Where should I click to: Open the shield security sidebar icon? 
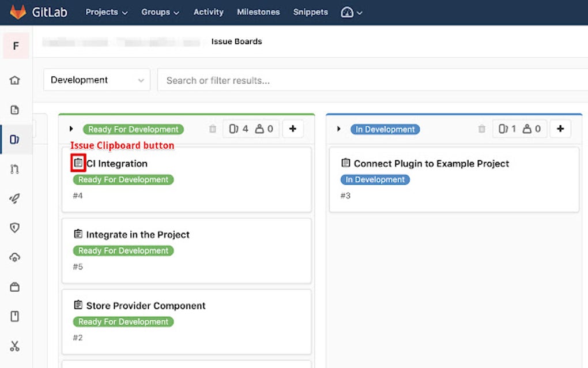point(15,228)
